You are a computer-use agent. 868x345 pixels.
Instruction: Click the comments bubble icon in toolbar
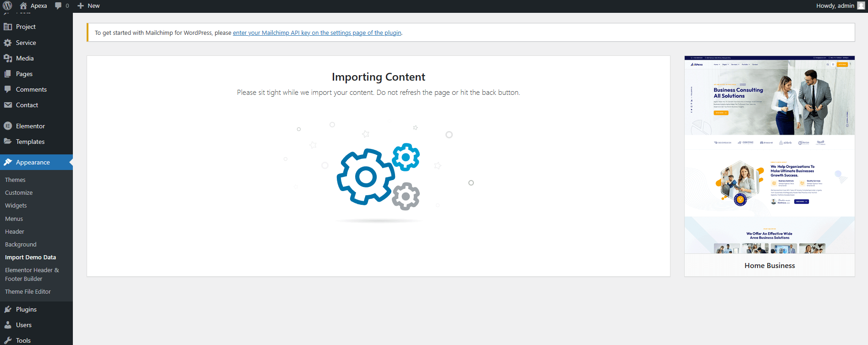click(x=58, y=6)
